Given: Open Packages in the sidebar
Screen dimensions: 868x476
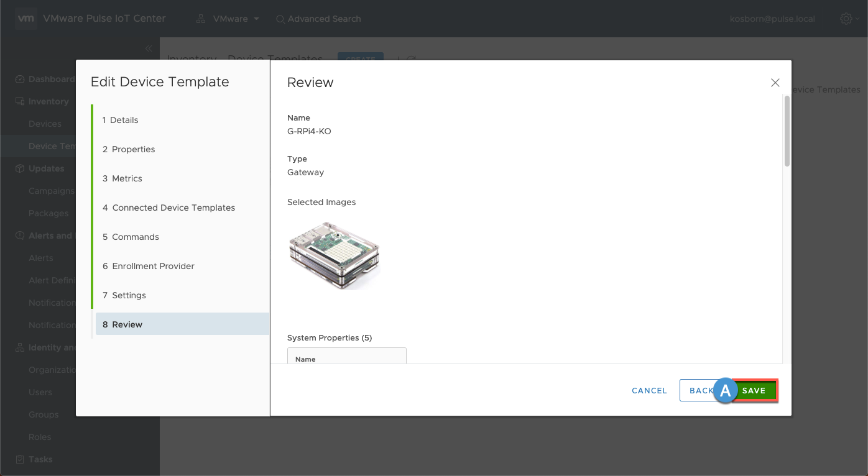Looking at the screenshot, I should [x=48, y=213].
